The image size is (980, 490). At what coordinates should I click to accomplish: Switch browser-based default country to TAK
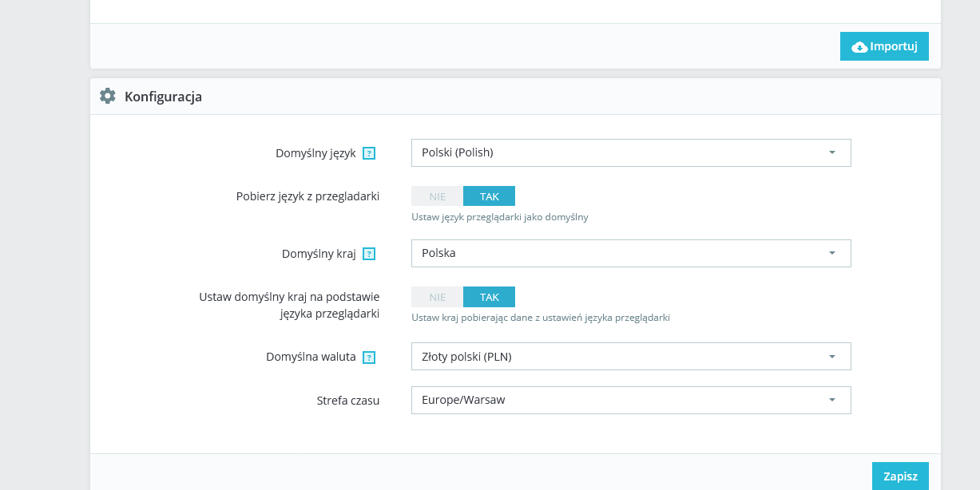[x=489, y=297]
